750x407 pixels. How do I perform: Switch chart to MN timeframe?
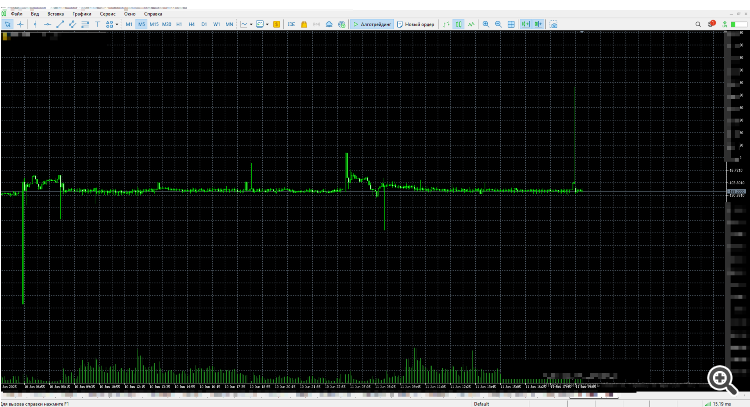pyautogui.click(x=230, y=24)
